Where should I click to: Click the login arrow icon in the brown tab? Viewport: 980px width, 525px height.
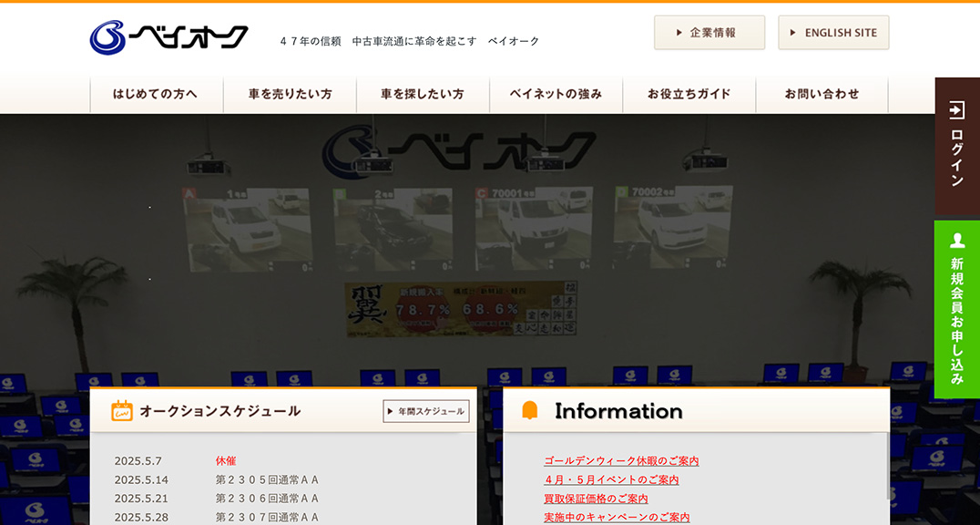957,109
